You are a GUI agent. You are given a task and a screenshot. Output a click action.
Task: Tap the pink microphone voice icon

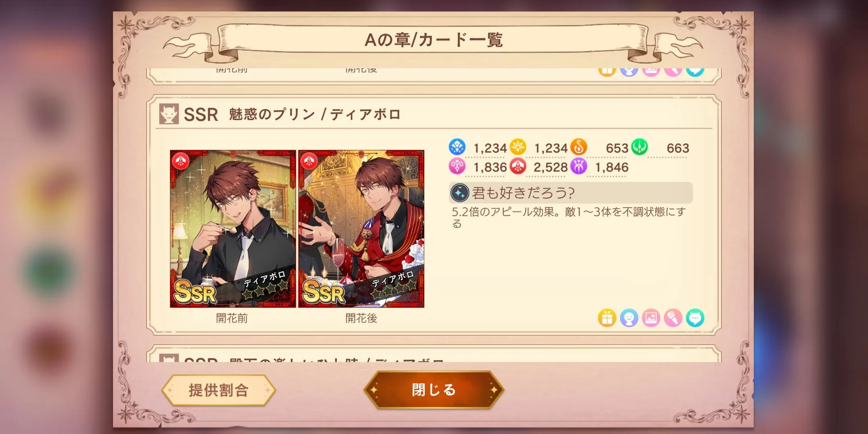673,318
